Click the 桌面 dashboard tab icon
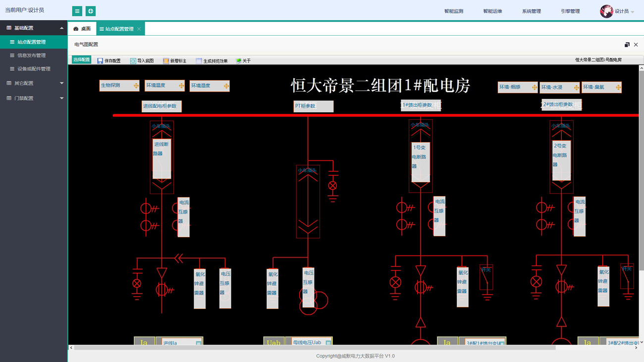Screen dimensions: 644x362 point(76,29)
